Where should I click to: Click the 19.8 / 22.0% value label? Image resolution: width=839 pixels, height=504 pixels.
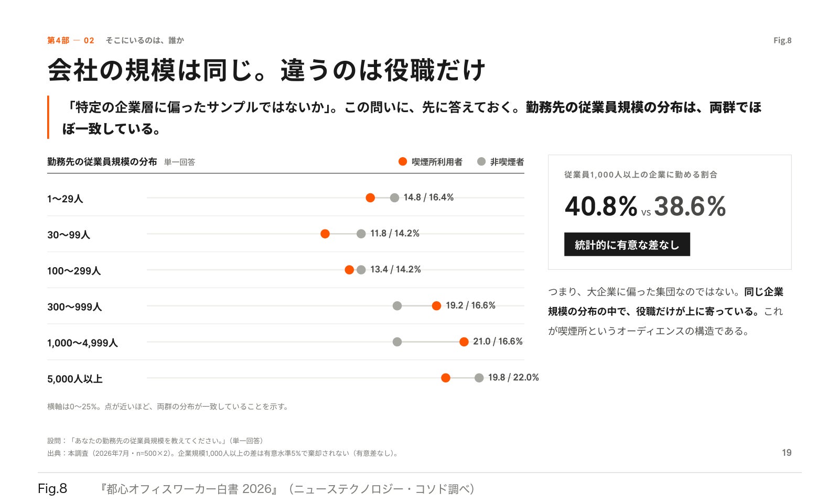[513, 378]
